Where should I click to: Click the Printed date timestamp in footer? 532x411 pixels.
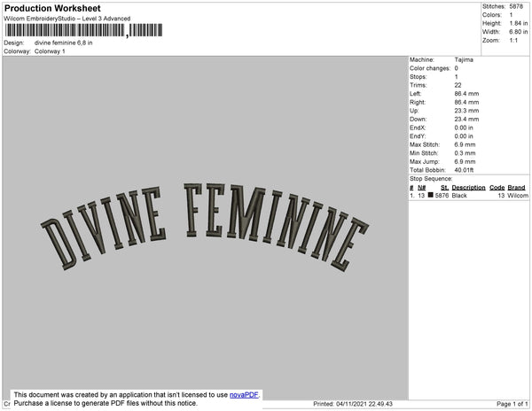pos(353,404)
